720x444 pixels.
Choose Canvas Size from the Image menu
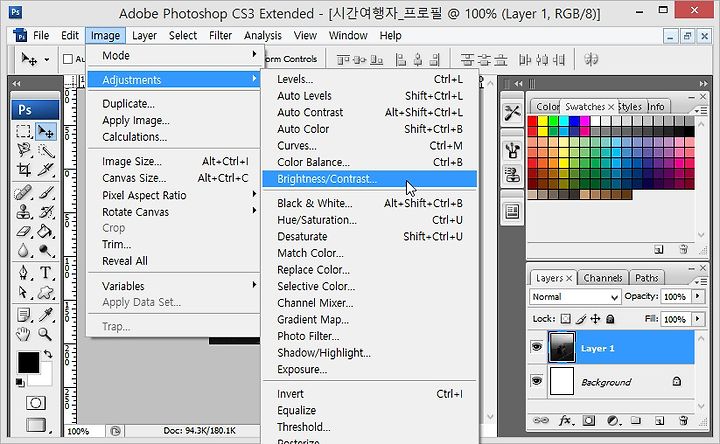(174, 178)
